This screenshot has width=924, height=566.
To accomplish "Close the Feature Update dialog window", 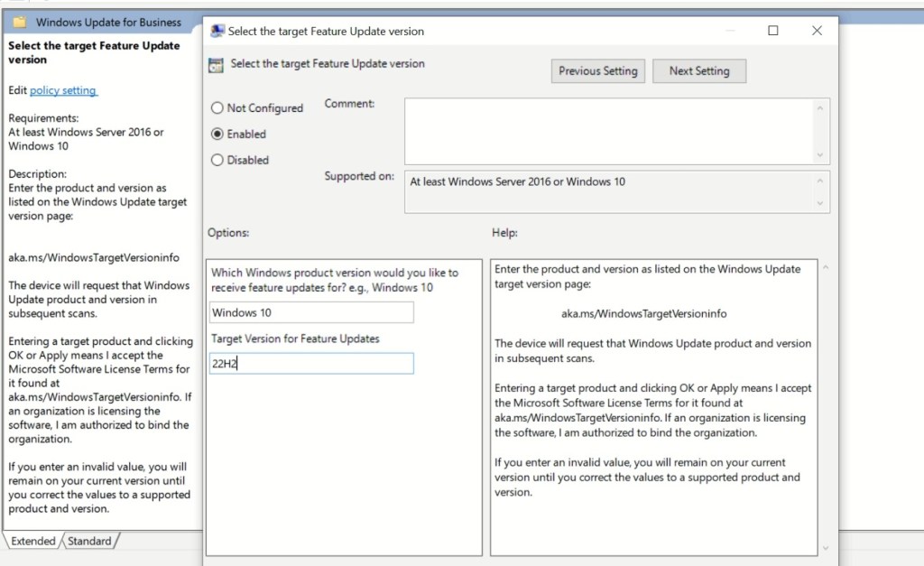I will 817,31.
